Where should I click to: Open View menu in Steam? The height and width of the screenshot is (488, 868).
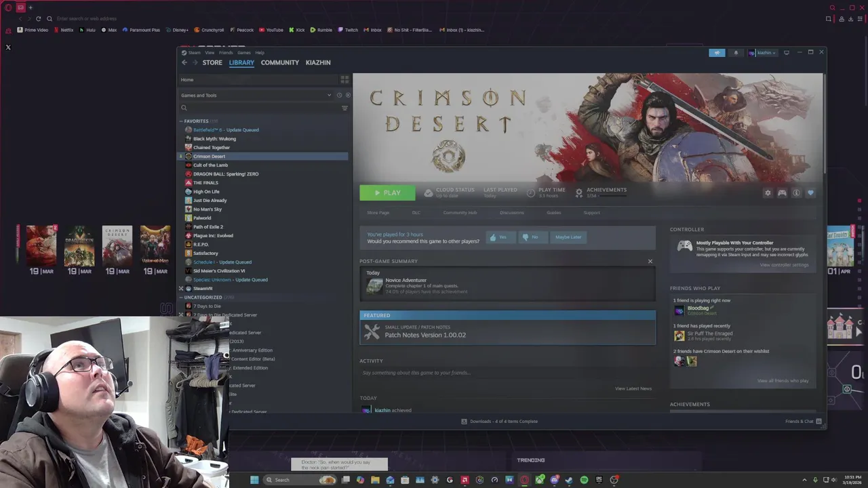pyautogui.click(x=210, y=52)
